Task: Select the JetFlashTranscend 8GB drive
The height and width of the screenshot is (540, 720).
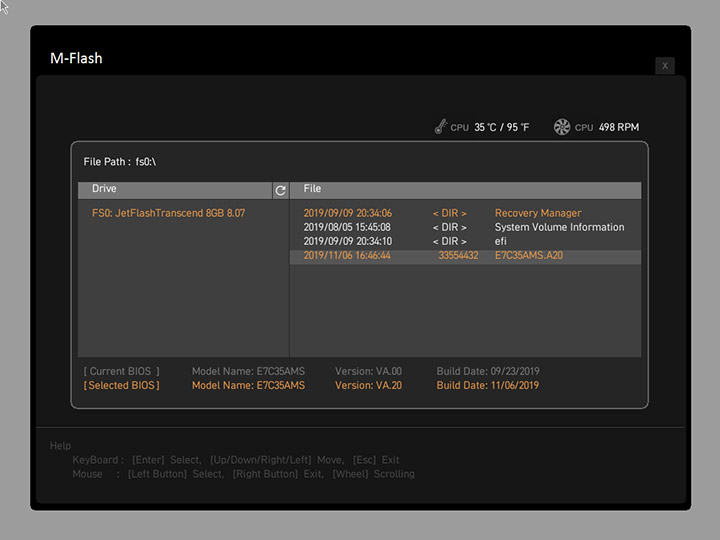Action: [168, 213]
